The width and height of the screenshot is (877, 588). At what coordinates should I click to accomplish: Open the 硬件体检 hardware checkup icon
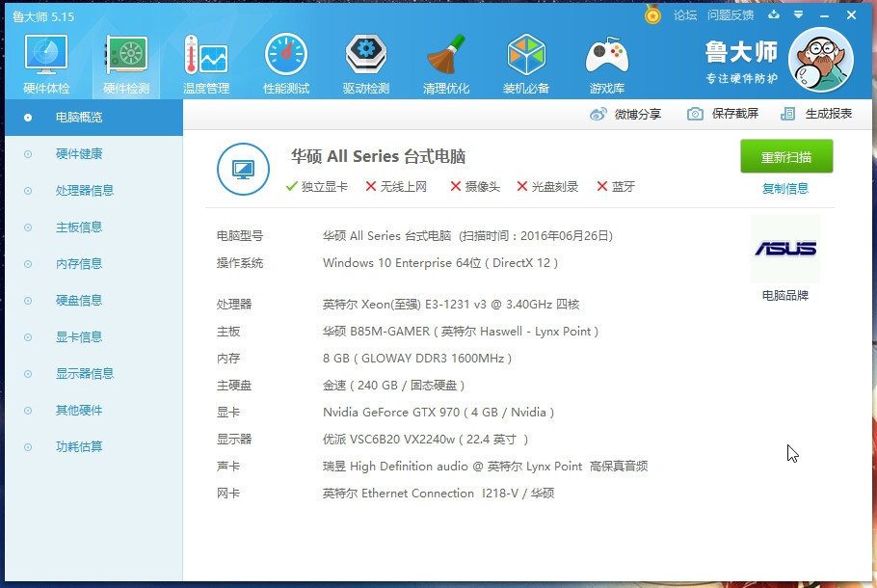coord(46,64)
